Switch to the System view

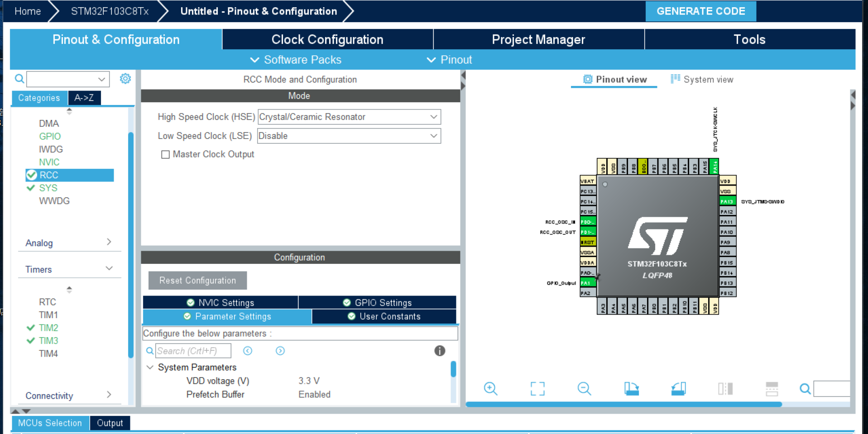702,79
